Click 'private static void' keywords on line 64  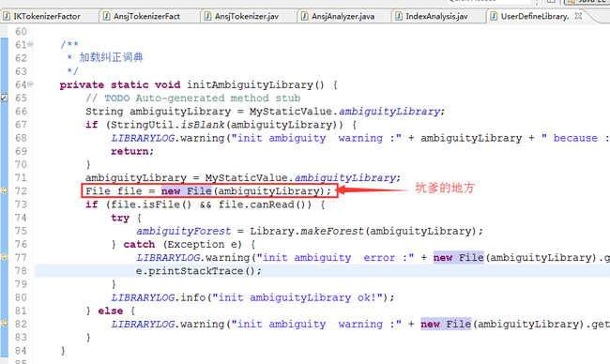(x=120, y=84)
